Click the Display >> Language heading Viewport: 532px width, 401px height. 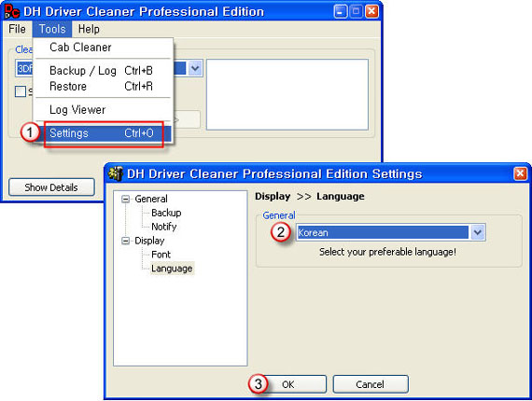310,196
